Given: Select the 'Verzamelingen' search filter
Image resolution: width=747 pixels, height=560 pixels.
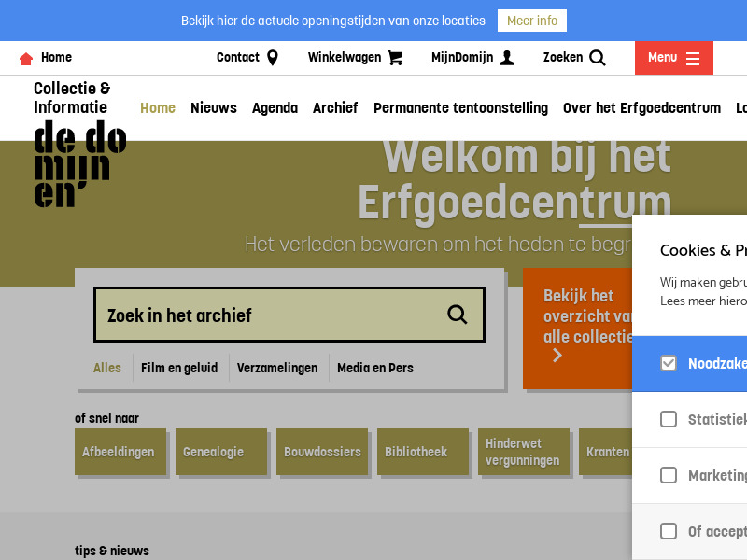Looking at the screenshot, I should (x=277, y=368).
